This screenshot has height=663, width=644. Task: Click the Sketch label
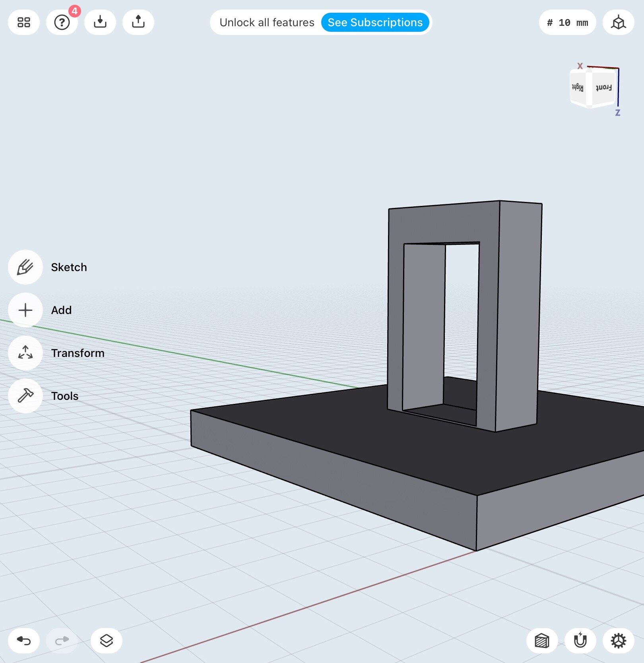tap(69, 267)
